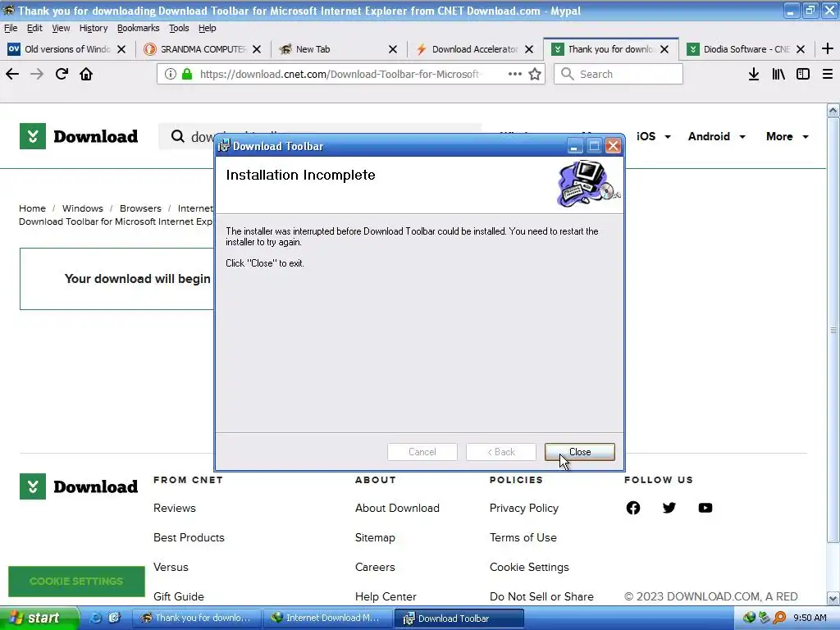
Task: Open the Reviews footer link
Action: point(175,508)
